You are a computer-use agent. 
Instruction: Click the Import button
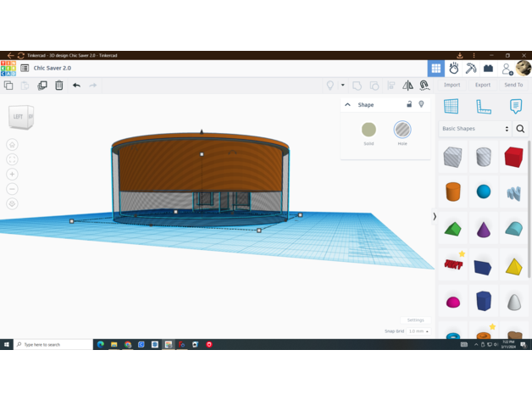tap(452, 85)
